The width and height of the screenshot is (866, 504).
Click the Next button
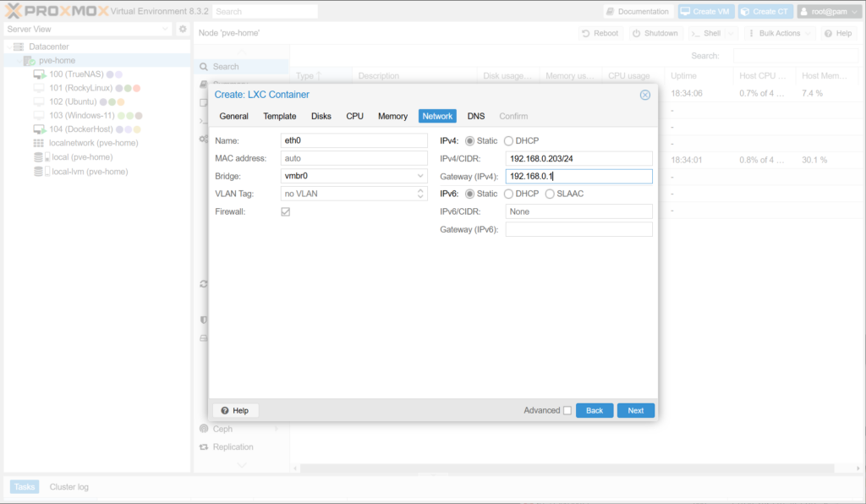(x=635, y=410)
